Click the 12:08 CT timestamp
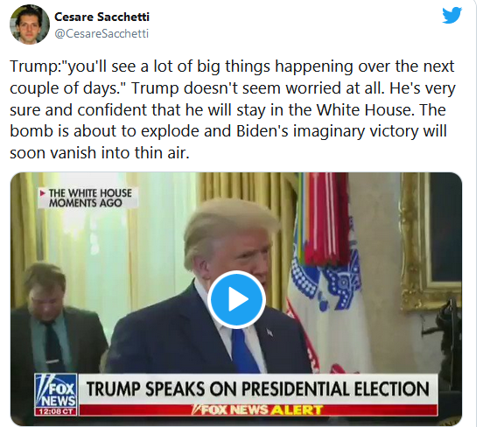Screen dimensions: 504x427 click(56, 411)
